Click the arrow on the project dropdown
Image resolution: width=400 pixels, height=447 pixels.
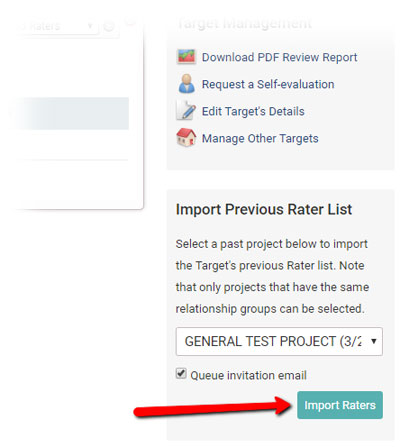point(374,341)
